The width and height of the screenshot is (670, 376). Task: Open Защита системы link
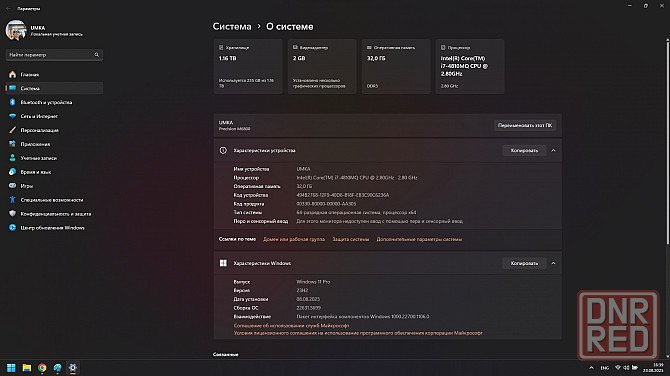coord(351,239)
